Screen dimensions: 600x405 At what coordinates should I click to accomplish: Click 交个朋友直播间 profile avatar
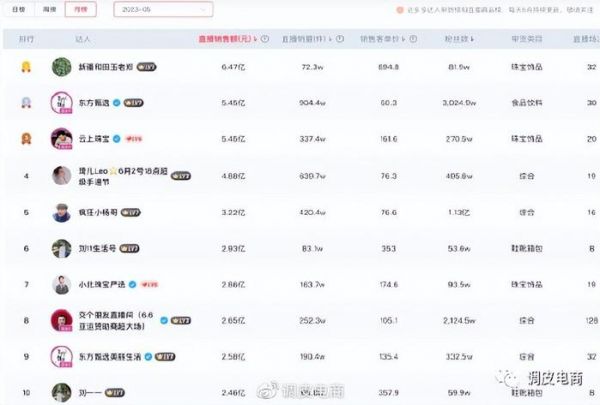(x=61, y=321)
